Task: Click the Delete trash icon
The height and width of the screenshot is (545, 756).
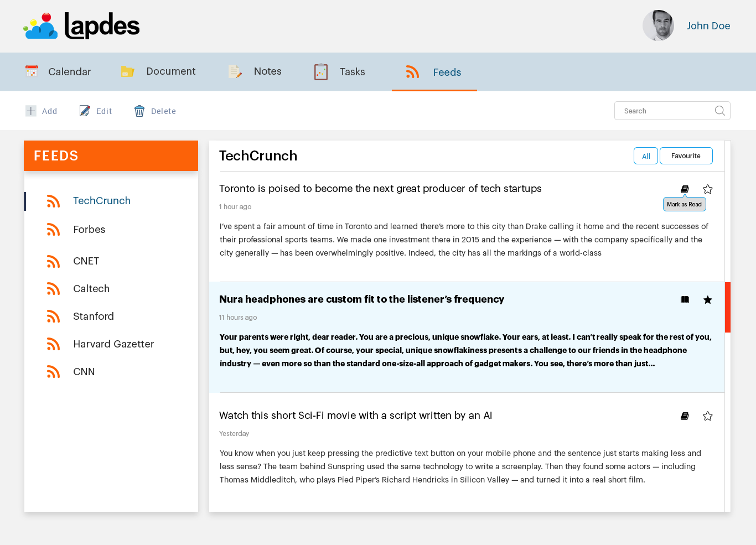Action: click(139, 111)
